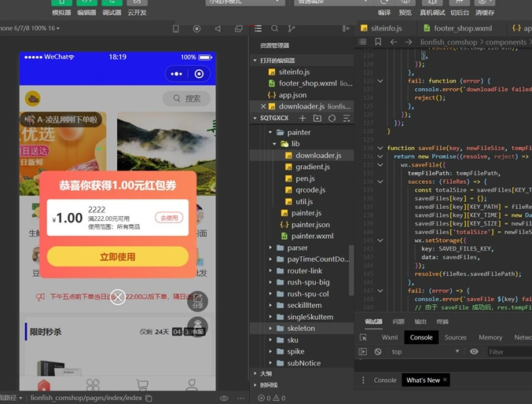The height and width of the screenshot is (404, 532).
Task: Expand the parser folder
Action: tap(297, 248)
